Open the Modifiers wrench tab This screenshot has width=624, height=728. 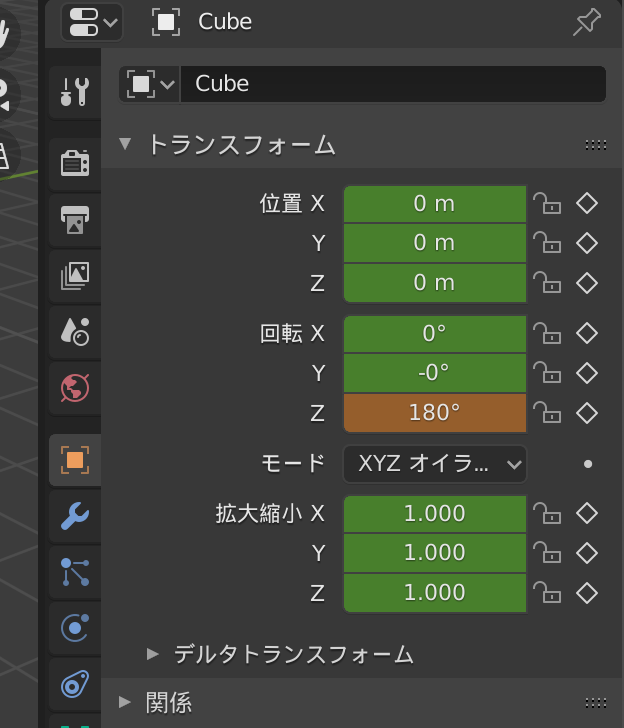click(x=75, y=516)
